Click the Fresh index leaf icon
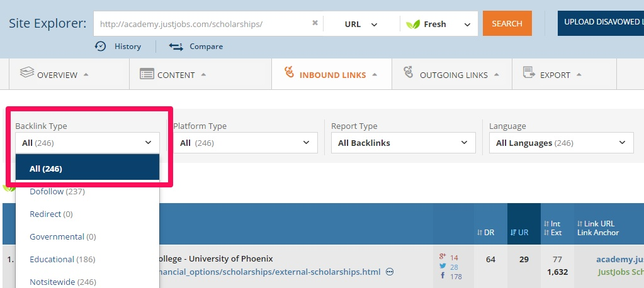This screenshot has height=288, width=644. (x=413, y=24)
